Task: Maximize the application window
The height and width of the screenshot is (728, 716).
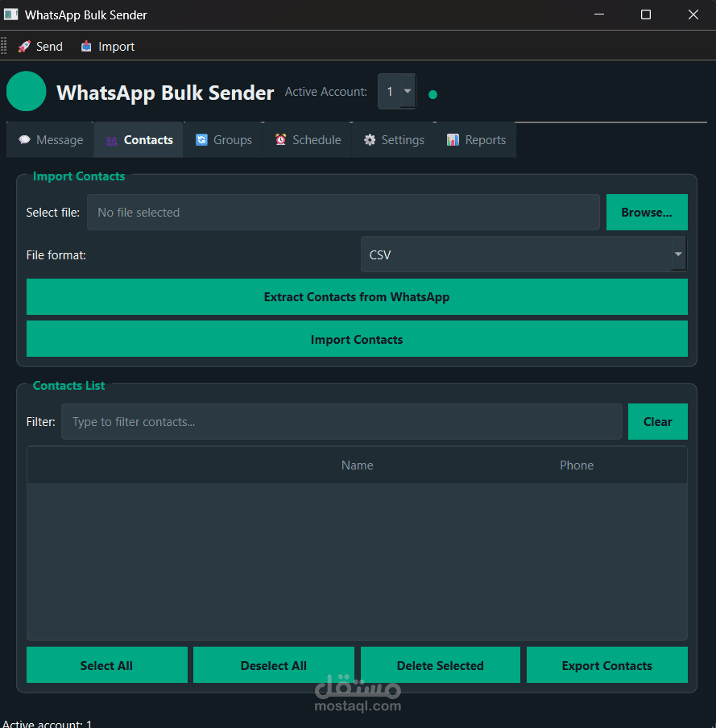Action: coord(645,14)
